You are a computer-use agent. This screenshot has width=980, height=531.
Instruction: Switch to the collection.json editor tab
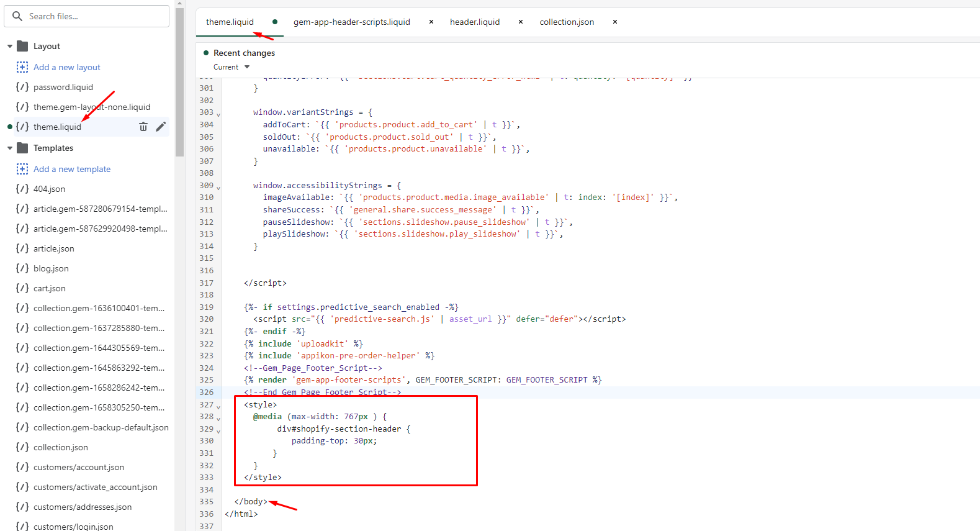click(x=567, y=22)
